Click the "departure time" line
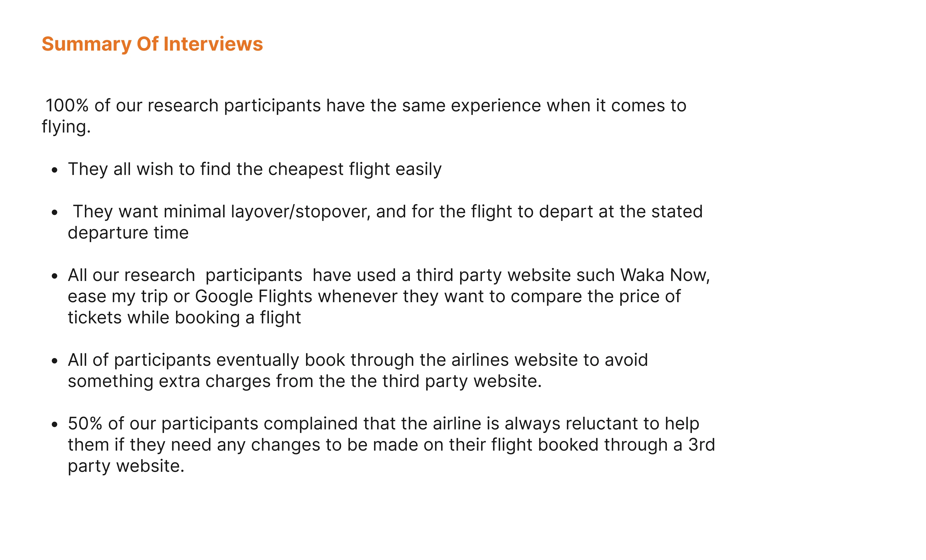 click(128, 233)
